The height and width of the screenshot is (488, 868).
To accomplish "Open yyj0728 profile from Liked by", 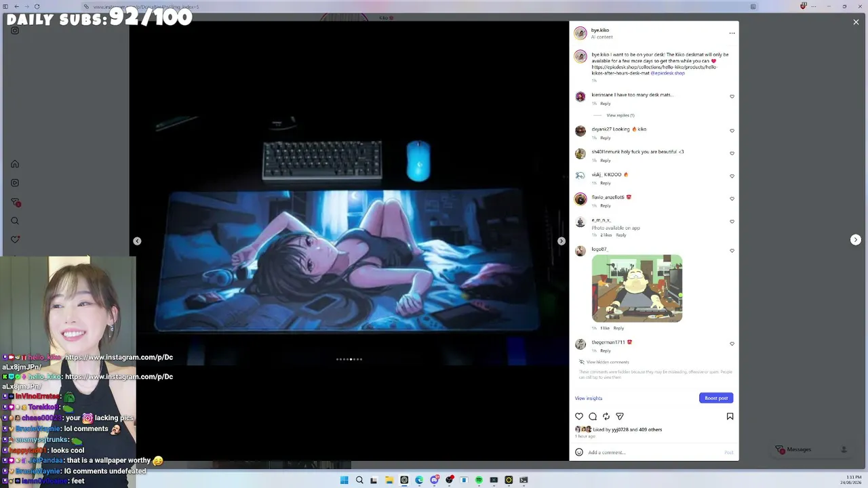I will tap(620, 430).
